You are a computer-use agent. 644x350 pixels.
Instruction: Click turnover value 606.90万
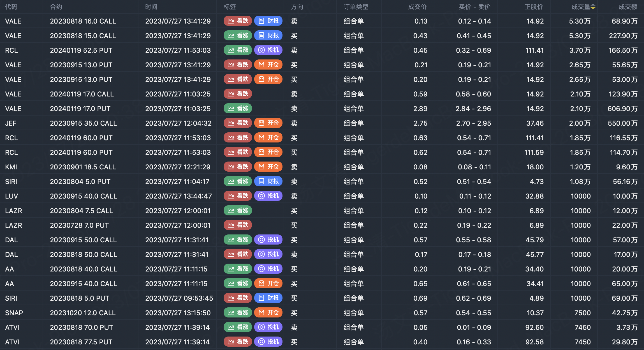point(622,109)
